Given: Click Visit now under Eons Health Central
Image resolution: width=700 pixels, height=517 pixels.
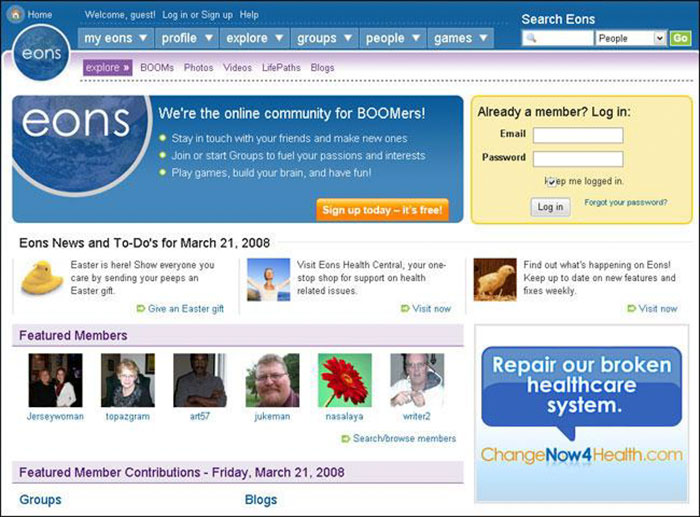Looking at the screenshot, I should [432, 309].
